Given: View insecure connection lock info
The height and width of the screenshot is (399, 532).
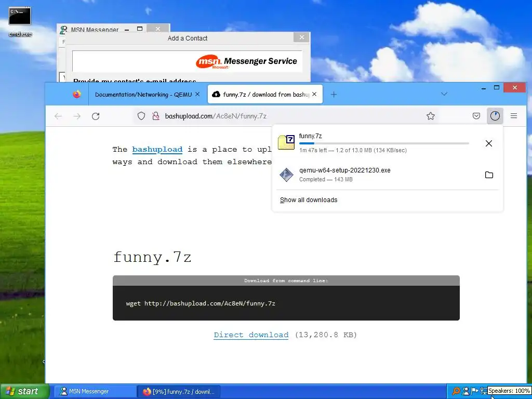Looking at the screenshot, I should click(x=156, y=116).
